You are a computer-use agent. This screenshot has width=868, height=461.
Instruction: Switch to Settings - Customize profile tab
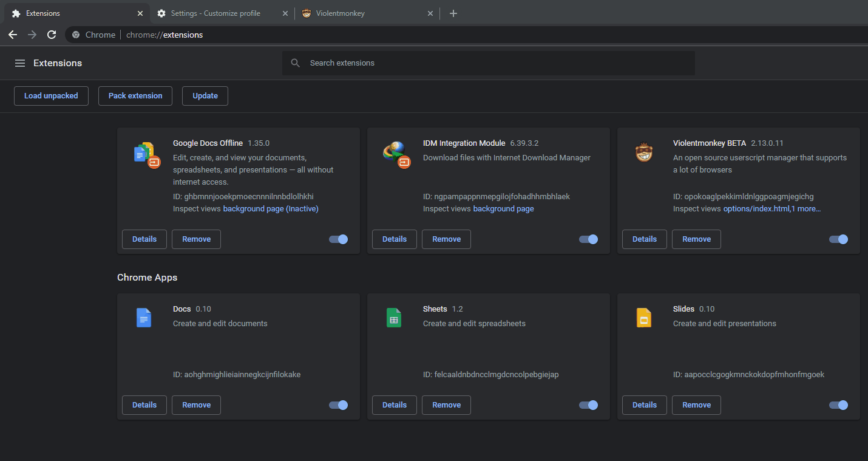coord(222,13)
